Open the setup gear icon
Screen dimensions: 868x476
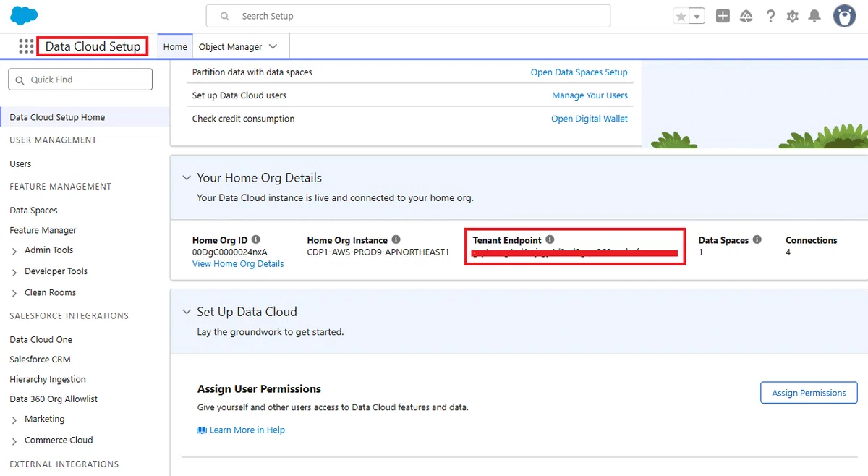click(793, 16)
